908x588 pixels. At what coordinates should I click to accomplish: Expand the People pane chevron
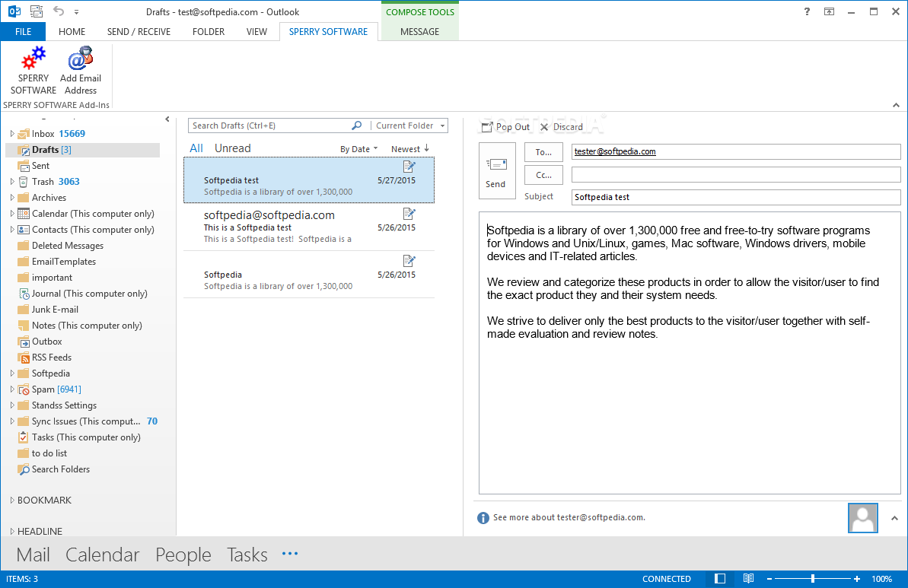point(895,518)
